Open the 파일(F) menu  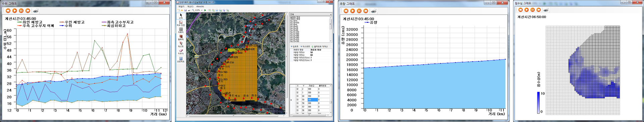click(x=181, y=6)
